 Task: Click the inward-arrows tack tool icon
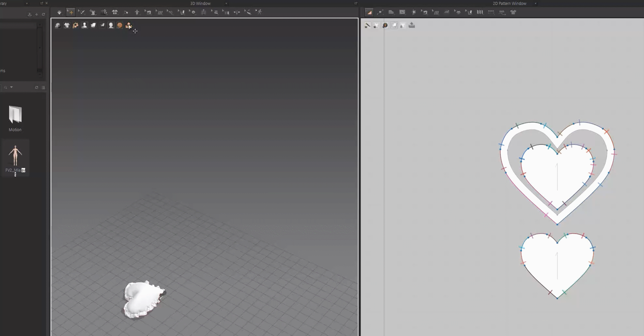(x=237, y=12)
